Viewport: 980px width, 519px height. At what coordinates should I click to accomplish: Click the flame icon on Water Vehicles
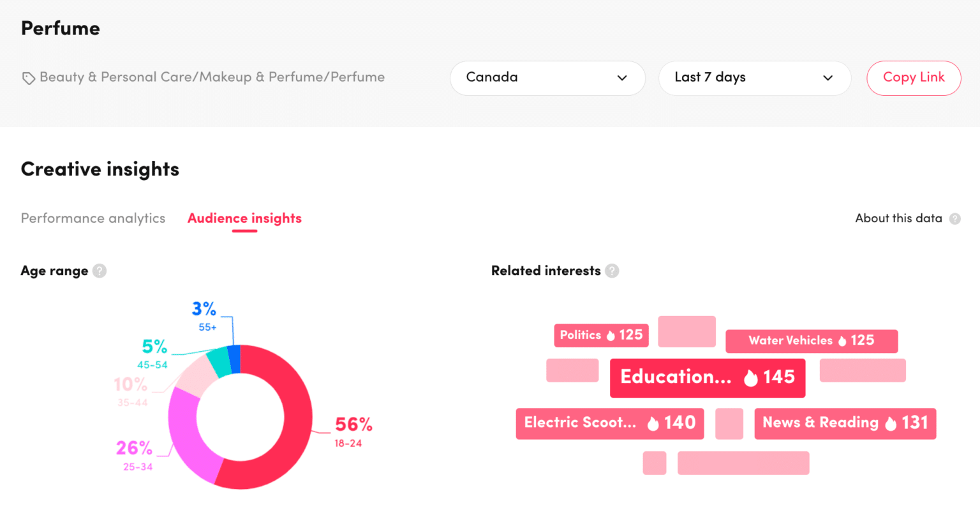tap(842, 340)
